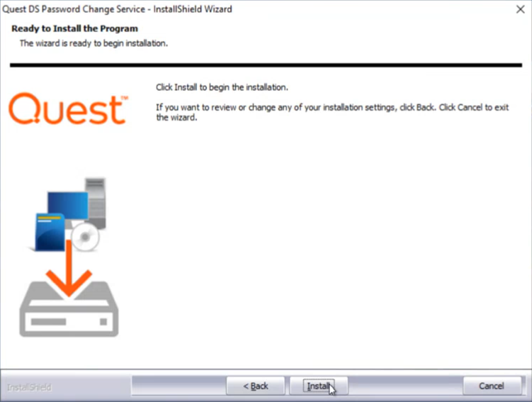Image resolution: width=532 pixels, height=402 pixels.
Task: Click the paragraph about reviewing installation settings
Action: (x=332, y=113)
